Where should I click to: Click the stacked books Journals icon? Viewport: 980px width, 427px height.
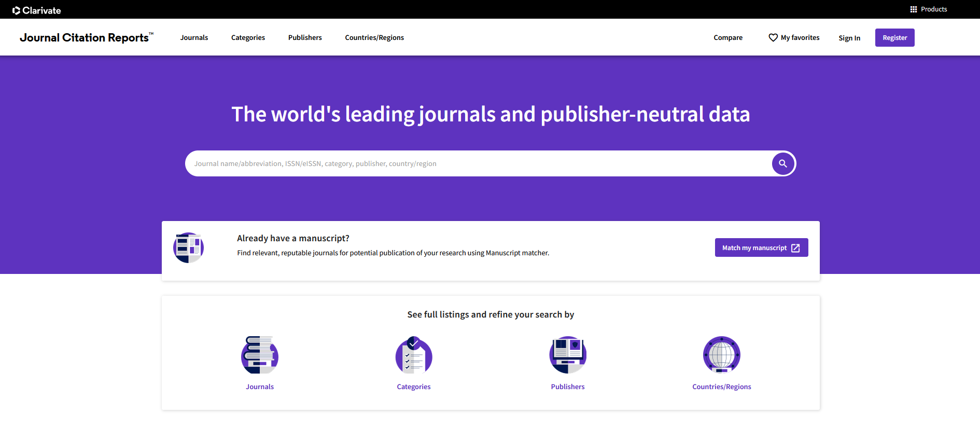click(260, 355)
